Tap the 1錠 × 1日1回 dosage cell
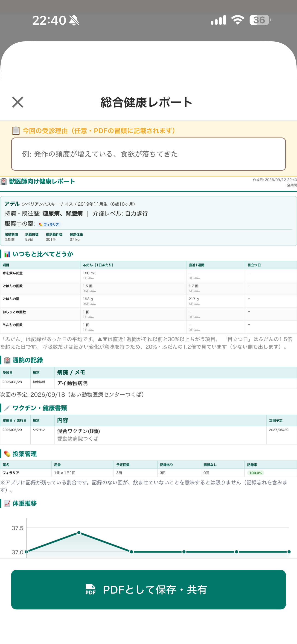This screenshot has height=644, width=297. [65, 473]
